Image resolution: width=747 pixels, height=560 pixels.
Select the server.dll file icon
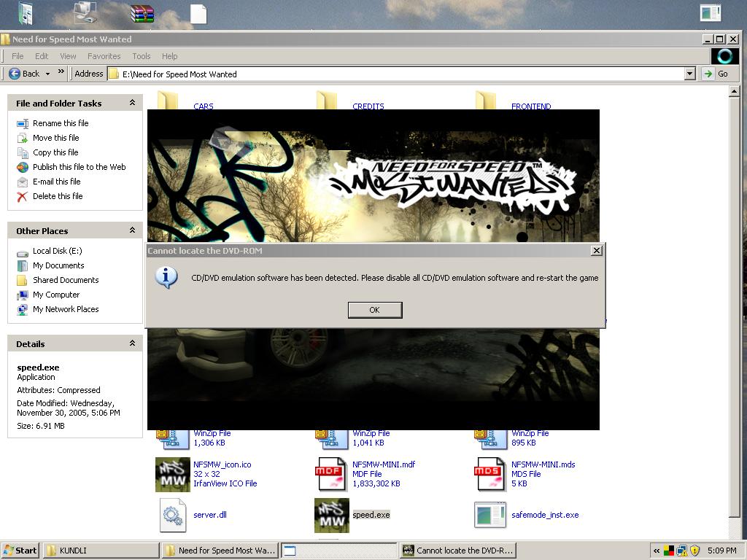(172, 516)
